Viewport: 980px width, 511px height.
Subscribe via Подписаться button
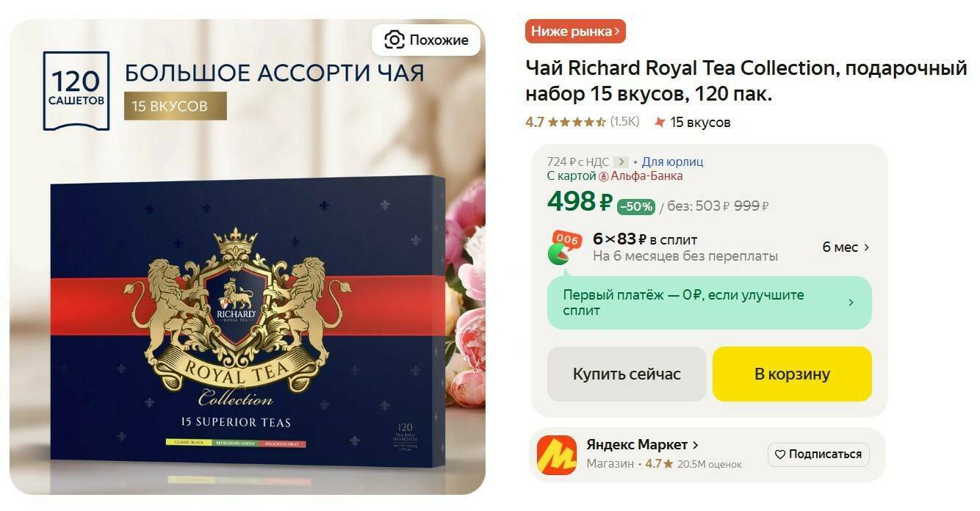click(x=818, y=454)
